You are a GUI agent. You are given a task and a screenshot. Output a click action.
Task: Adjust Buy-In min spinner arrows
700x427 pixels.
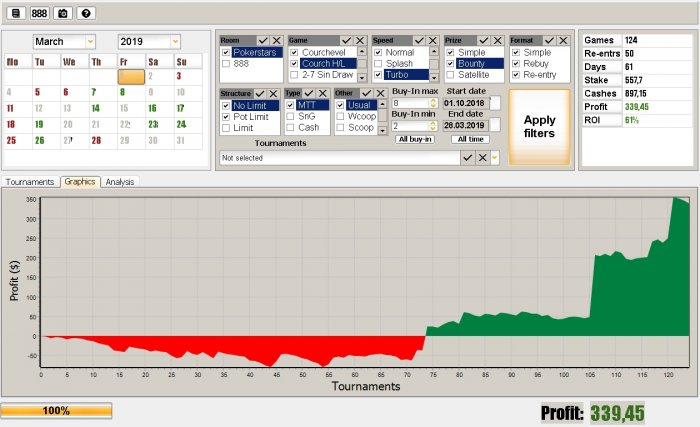coord(433,126)
